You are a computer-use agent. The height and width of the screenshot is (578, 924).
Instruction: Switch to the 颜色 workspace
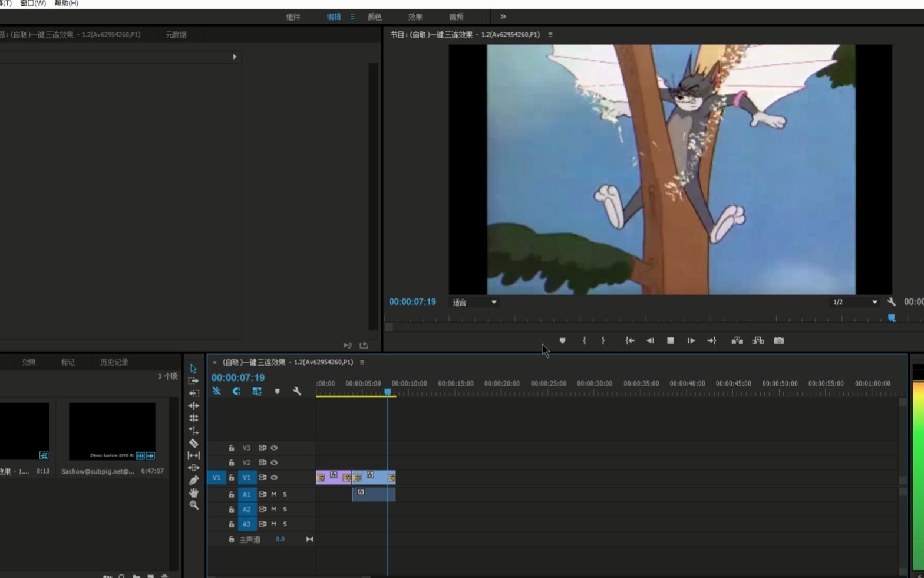[x=375, y=17]
